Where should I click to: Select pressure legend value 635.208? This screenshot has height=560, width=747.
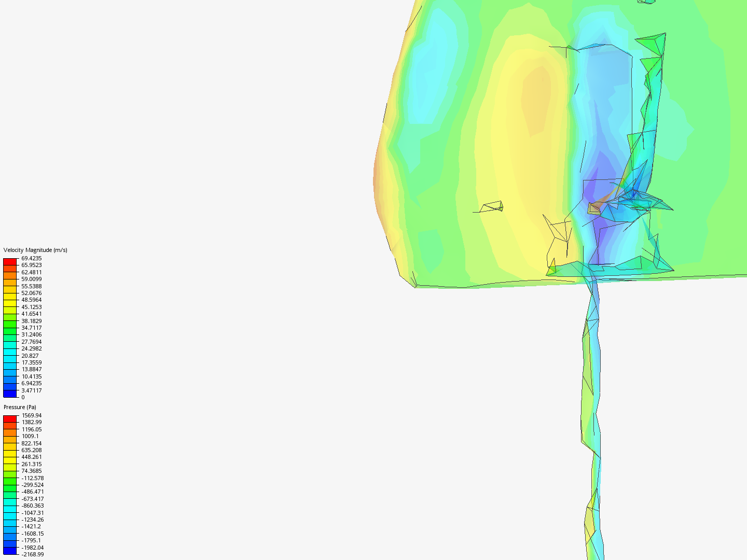[32, 450]
